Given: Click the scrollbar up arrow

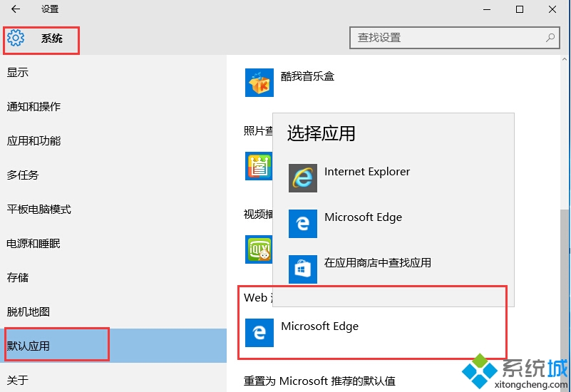Looking at the screenshot, I should pyautogui.click(x=565, y=59).
